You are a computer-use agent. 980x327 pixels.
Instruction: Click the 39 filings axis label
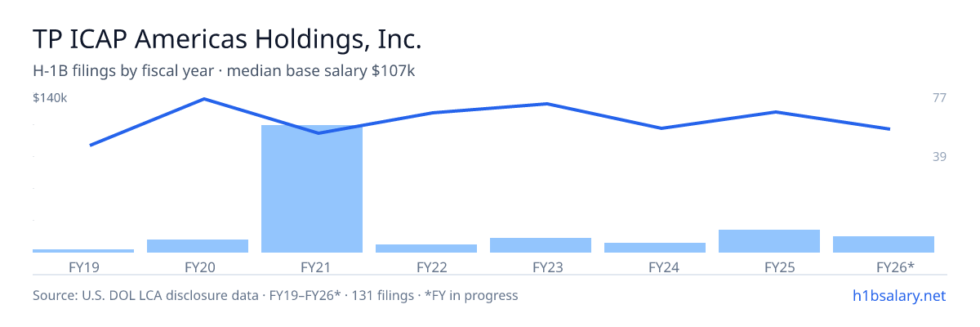pyautogui.click(x=939, y=156)
